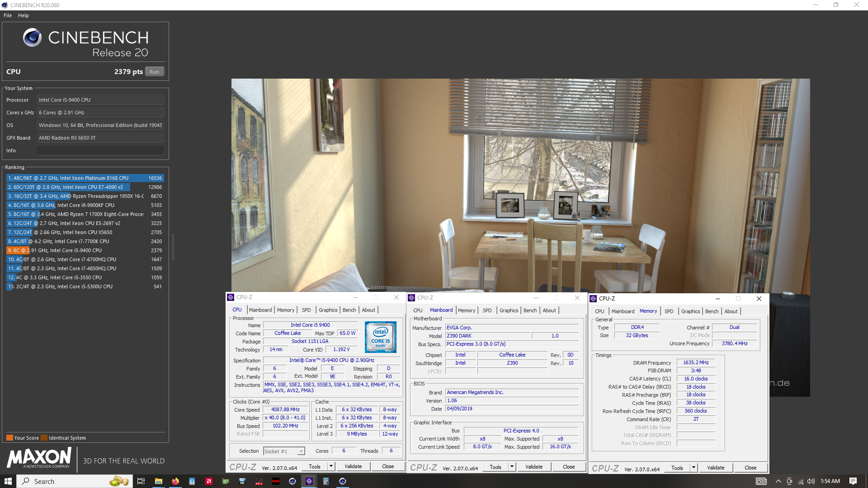The width and height of the screenshot is (868, 488).
Task: Click the orange Your Score legend swatch
Action: (9, 437)
